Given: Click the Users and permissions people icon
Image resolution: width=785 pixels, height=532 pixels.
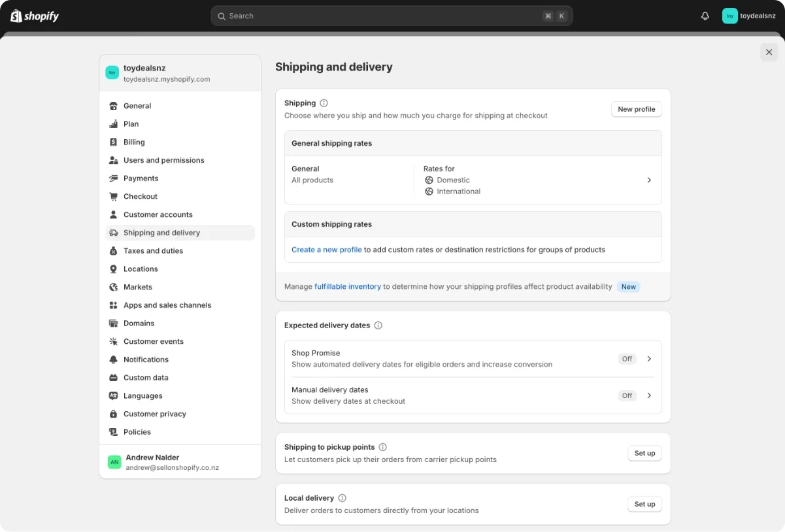Looking at the screenshot, I should pyautogui.click(x=113, y=160).
